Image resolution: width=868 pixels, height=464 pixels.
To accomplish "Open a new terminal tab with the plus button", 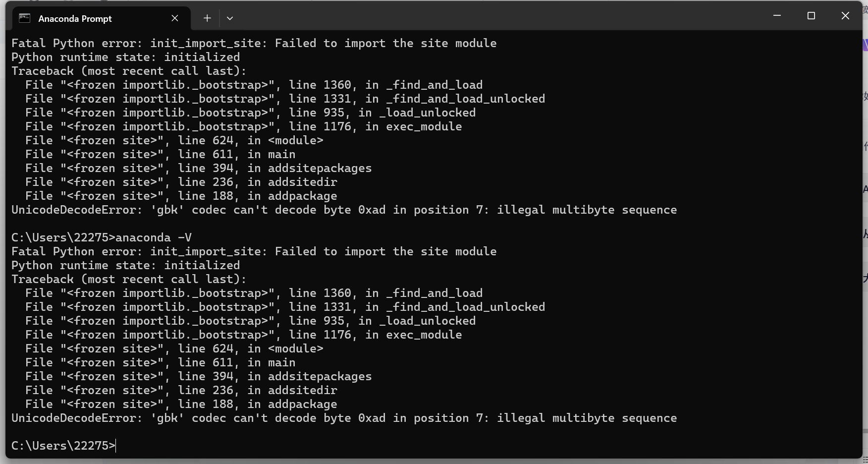I will tap(207, 18).
